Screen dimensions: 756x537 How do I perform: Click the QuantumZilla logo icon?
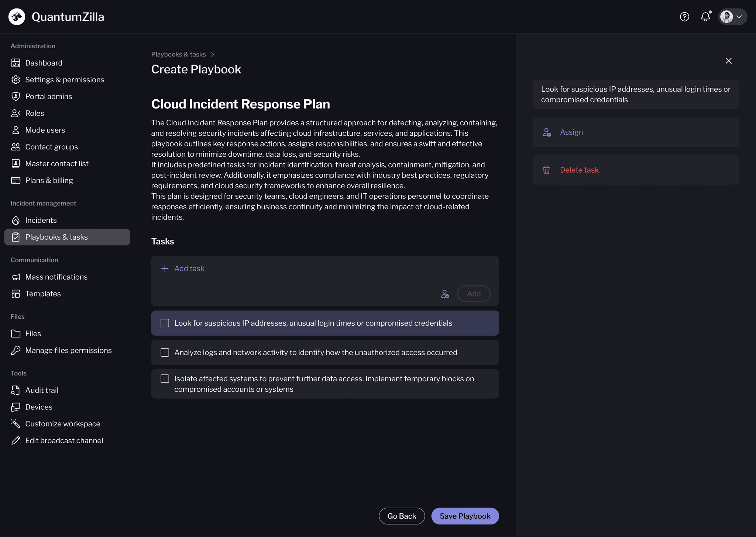coord(17,17)
